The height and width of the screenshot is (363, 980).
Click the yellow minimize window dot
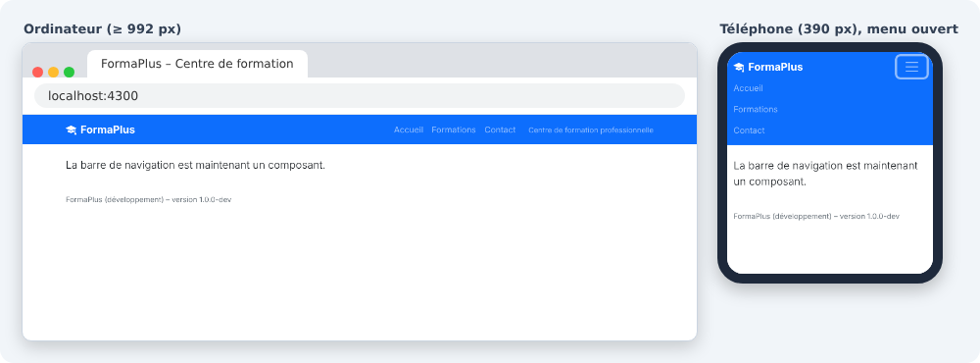[x=53, y=72]
